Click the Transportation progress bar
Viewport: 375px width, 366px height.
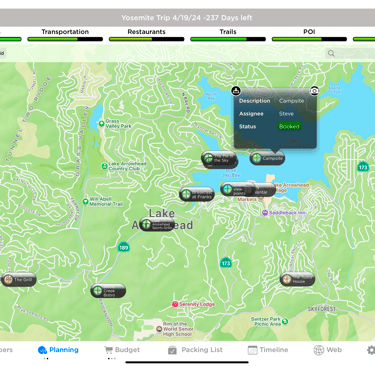(x=65, y=39)
